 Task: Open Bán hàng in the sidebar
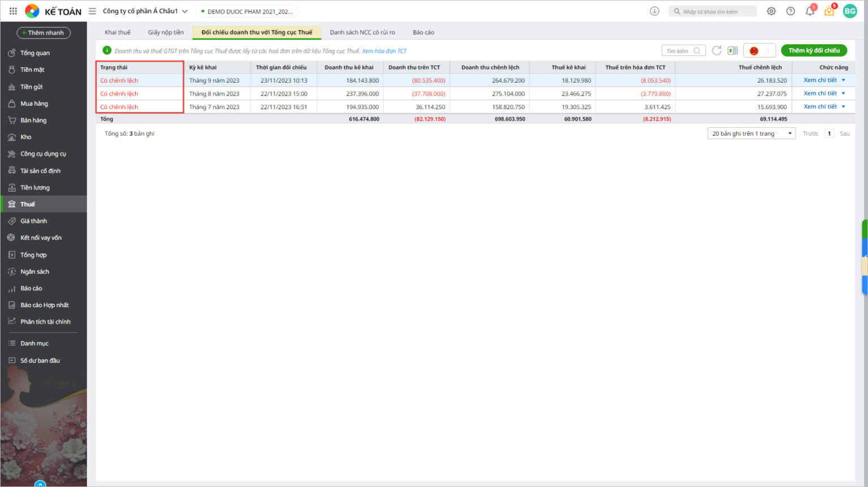pyautogui.click(x=33, y=120)
